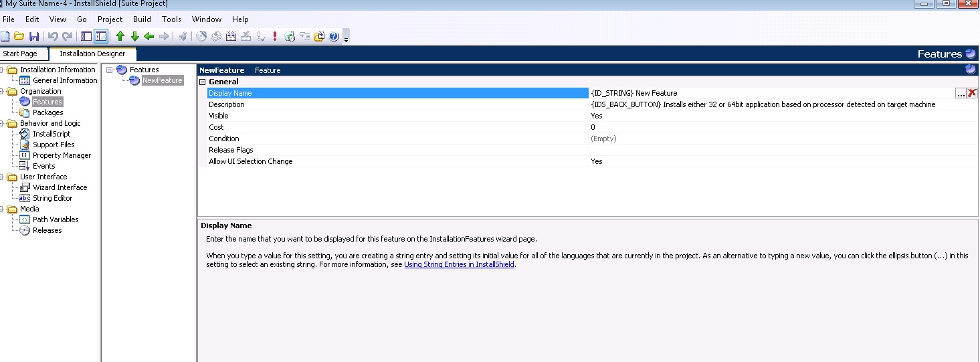Click the Cost value 0
980x362 pixels.
coord(593,127)
